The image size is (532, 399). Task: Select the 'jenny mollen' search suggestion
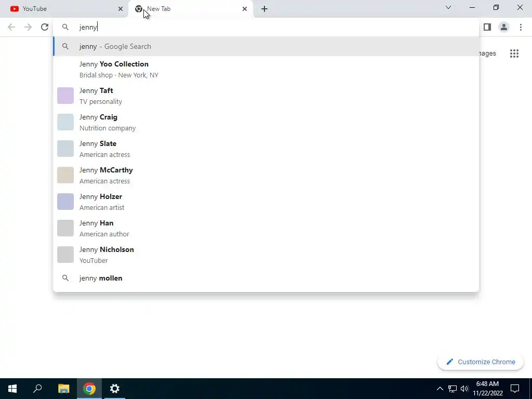click(x=266, y=278)
